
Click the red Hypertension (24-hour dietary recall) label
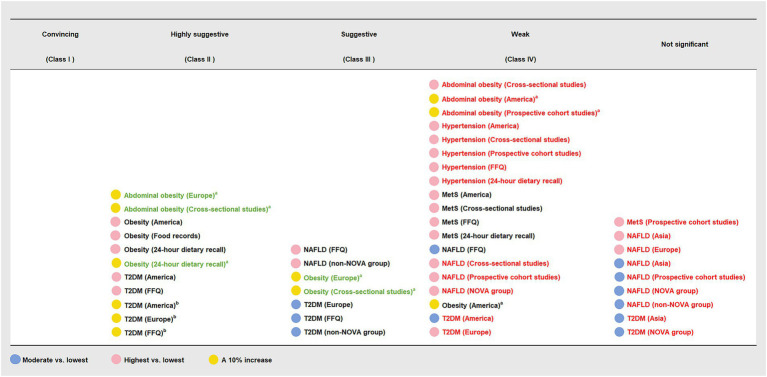click(502, 181)
